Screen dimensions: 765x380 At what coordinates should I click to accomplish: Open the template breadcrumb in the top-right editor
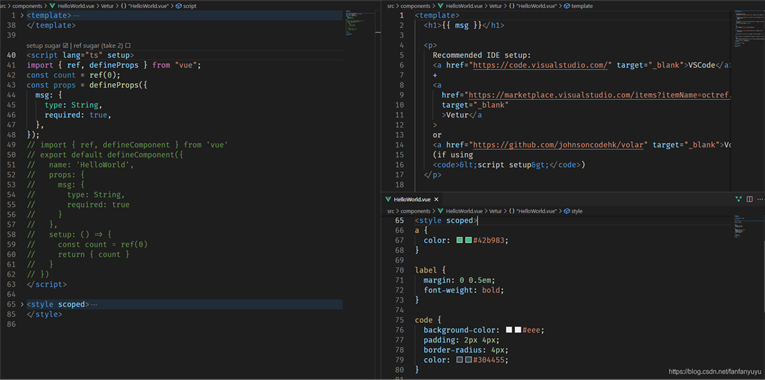pos(578,6)
